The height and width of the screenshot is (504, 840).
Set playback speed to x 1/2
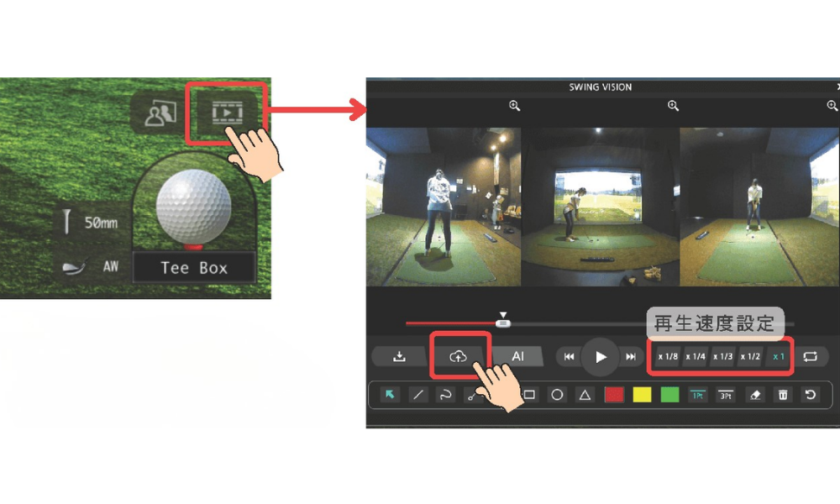tap(750, 357)
